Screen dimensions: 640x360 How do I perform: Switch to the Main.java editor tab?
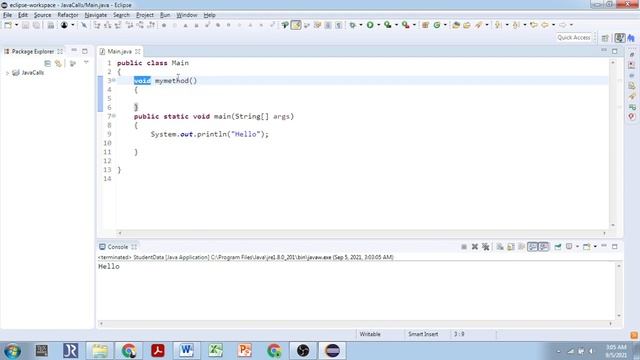pos(120,51)
